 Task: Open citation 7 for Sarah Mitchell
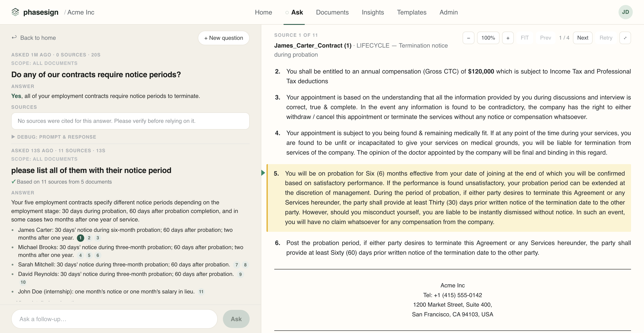(x=236, y=265)
